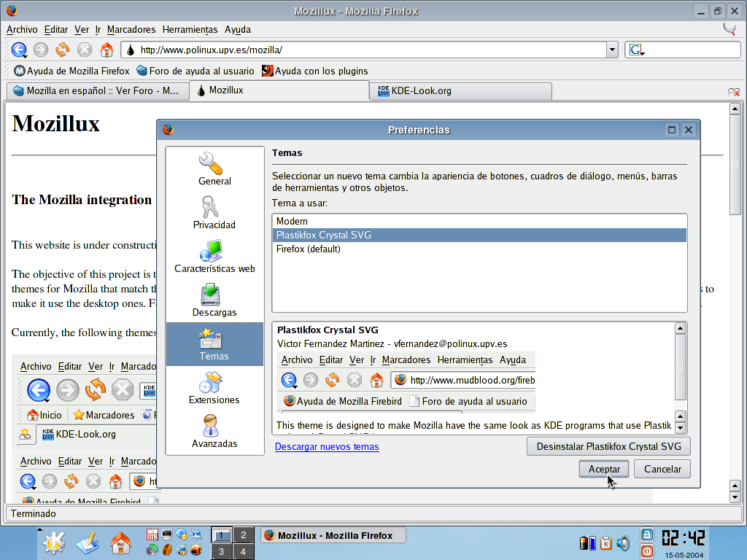Click the large Back arrow in page theme preview
747x560 pixels.
coord(39,391)
